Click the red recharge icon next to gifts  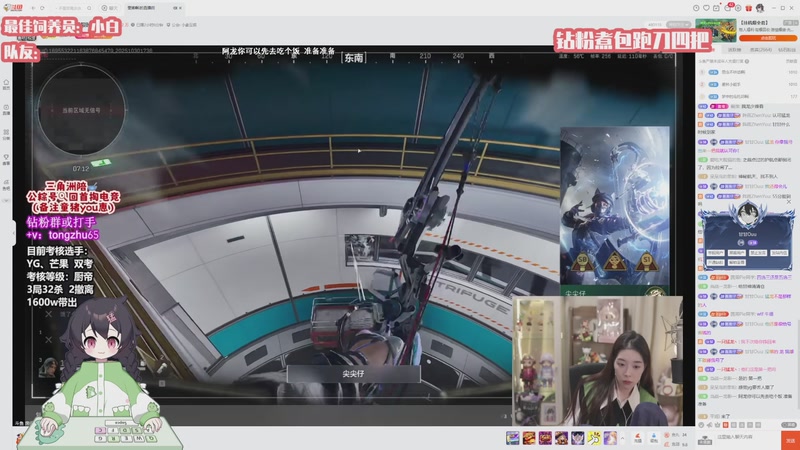[637, 438]
